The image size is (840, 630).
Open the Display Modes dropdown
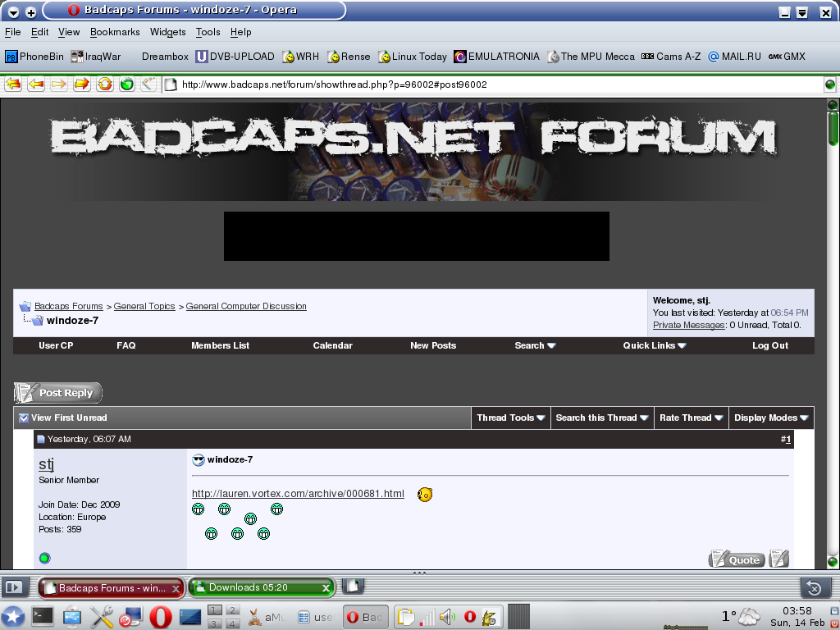click(x=771, y=418)
